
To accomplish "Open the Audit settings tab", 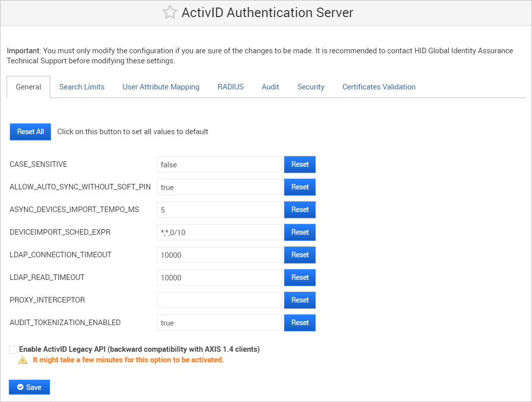I will [270, 86].
